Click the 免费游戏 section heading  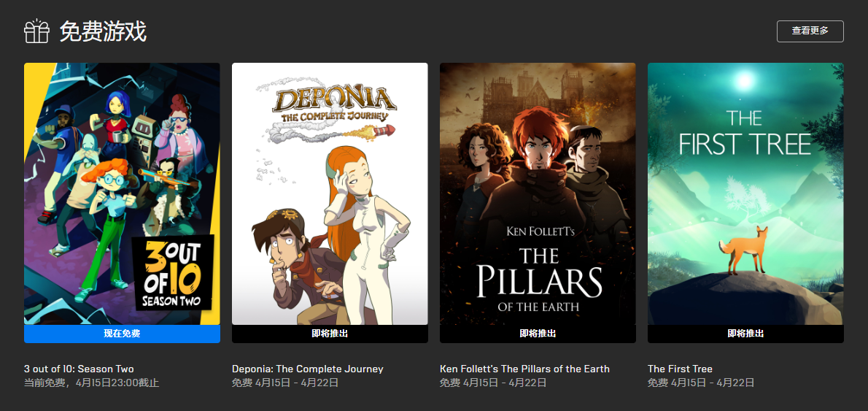click(x=103, y=31)
